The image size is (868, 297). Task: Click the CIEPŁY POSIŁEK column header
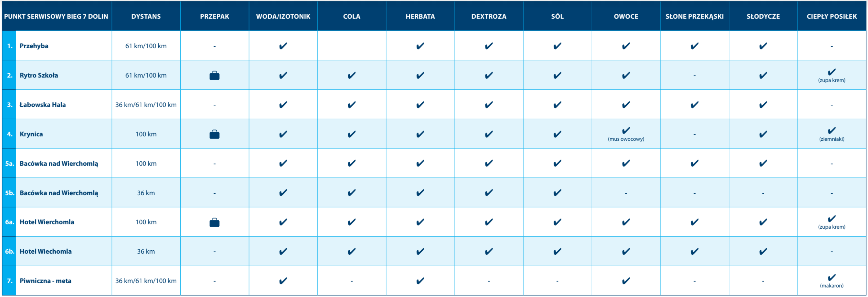point(831,16)
